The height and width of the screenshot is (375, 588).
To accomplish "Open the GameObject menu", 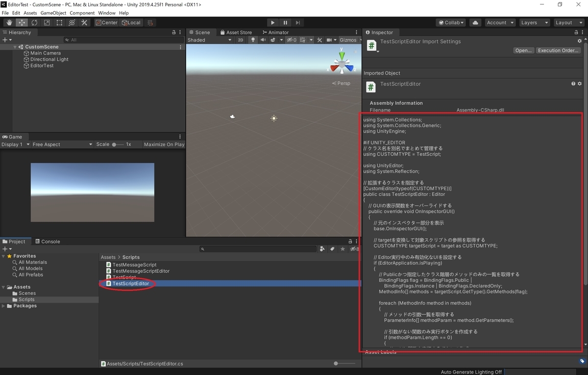I will pos(53,13).
